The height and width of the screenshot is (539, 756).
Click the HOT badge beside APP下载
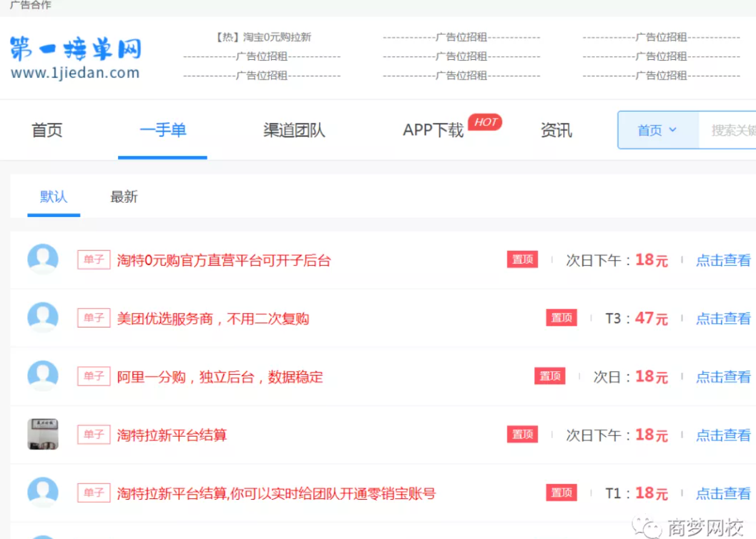point(485,122)
